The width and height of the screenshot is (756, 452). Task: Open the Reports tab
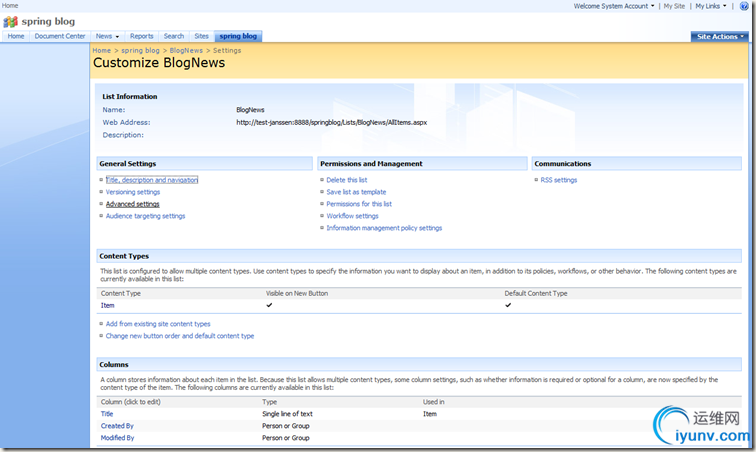coord(141,36)
